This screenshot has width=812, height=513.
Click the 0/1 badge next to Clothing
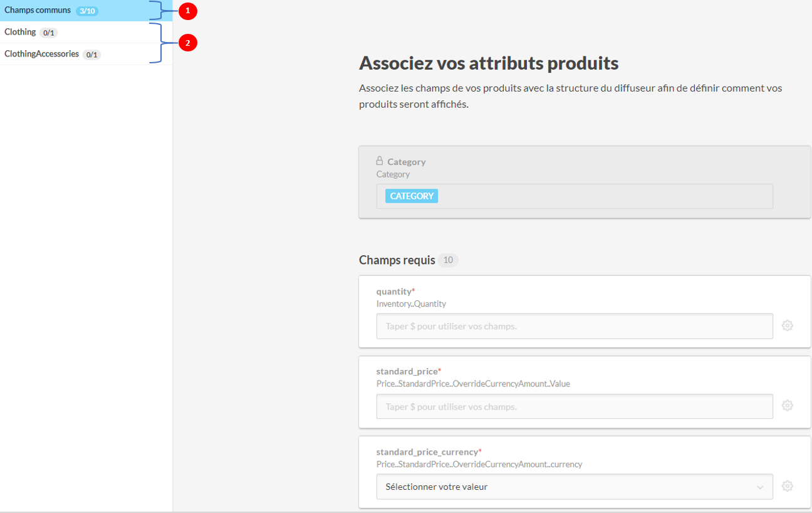(48, 33)
